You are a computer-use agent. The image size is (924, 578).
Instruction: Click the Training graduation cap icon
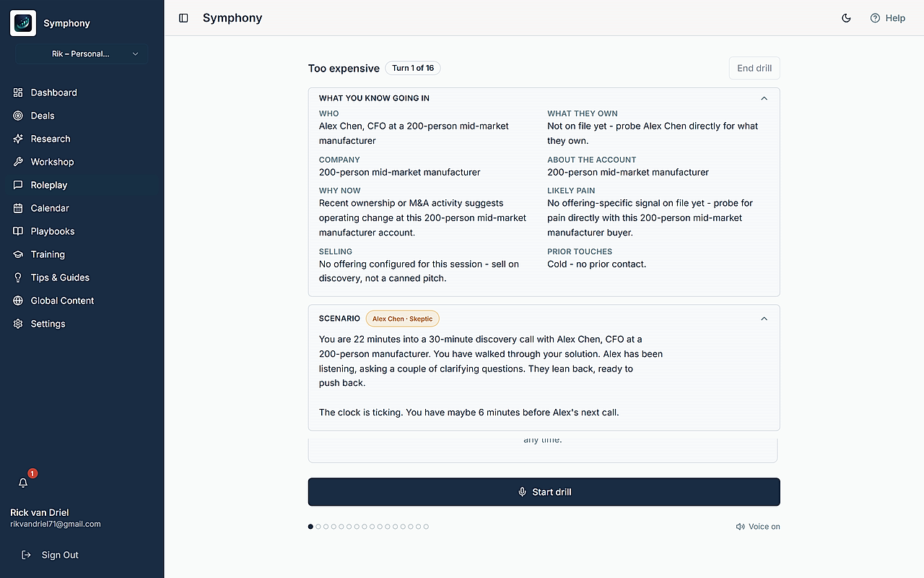tap(18, 254)
